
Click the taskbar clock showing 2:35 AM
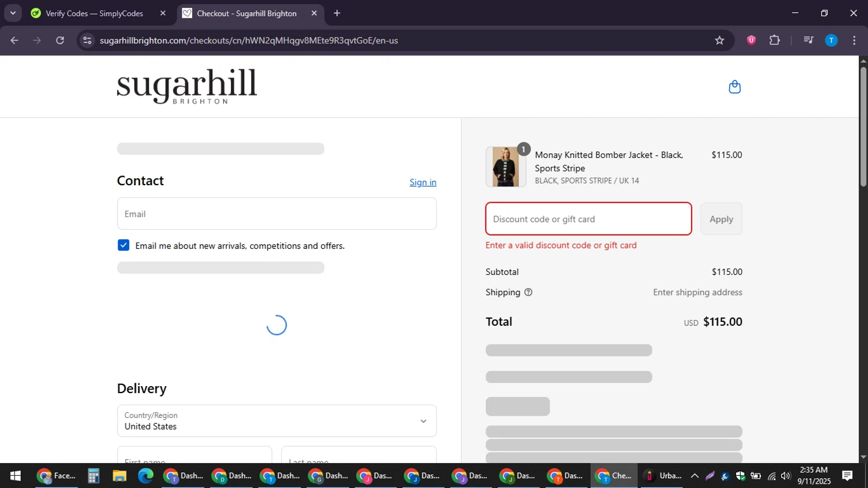pos(814,476)
